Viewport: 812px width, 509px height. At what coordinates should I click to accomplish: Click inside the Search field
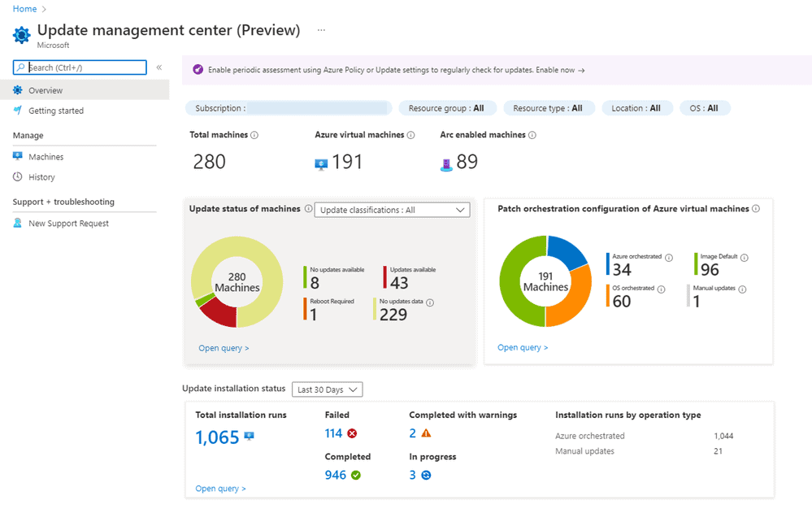coord(81,67)
